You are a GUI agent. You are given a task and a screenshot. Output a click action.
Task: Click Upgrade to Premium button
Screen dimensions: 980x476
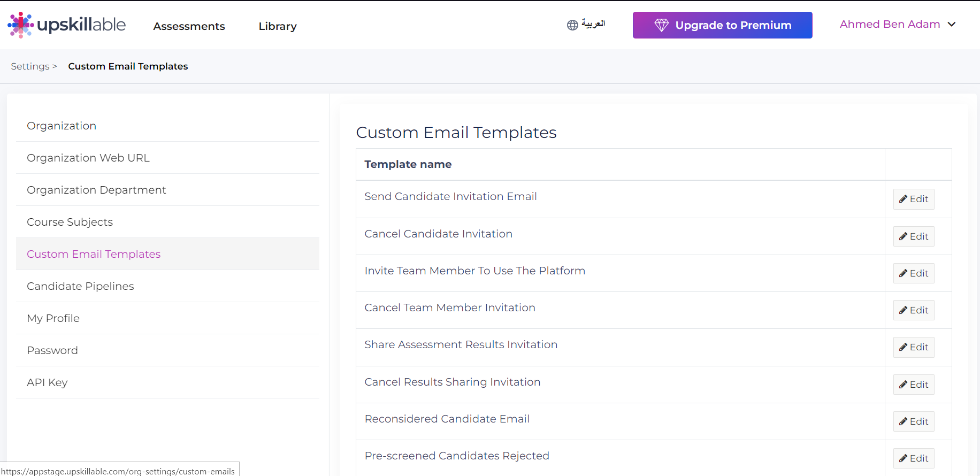(722, 25)
